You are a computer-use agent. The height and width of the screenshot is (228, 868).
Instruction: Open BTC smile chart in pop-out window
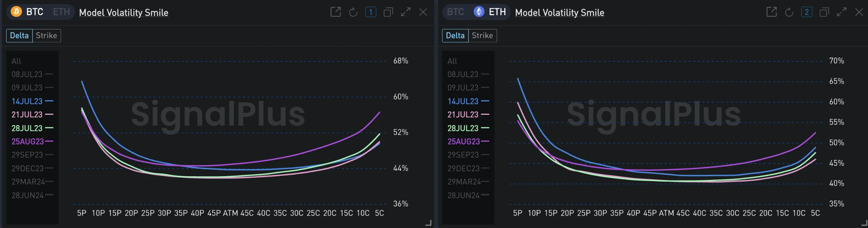336,12
